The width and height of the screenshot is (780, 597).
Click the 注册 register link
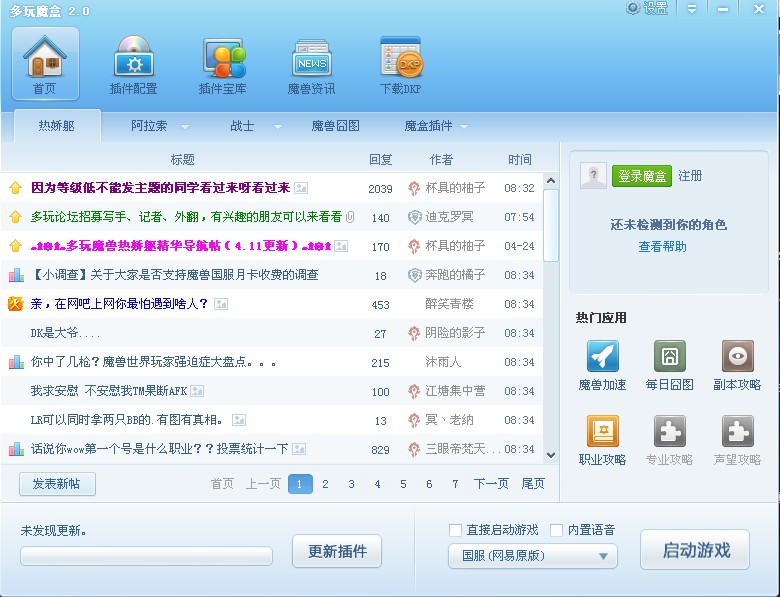point(690,176)
